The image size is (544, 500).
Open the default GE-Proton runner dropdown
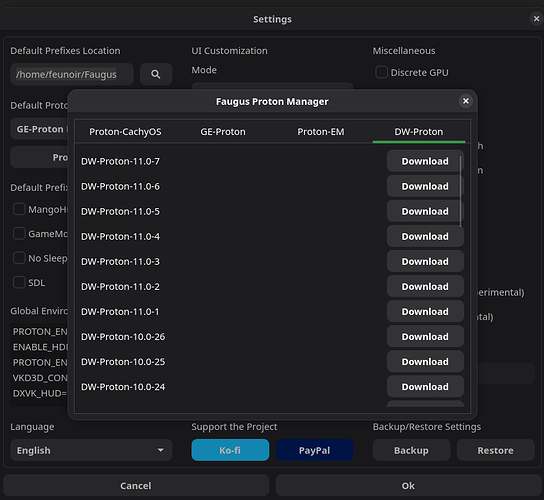coord(39,129)
